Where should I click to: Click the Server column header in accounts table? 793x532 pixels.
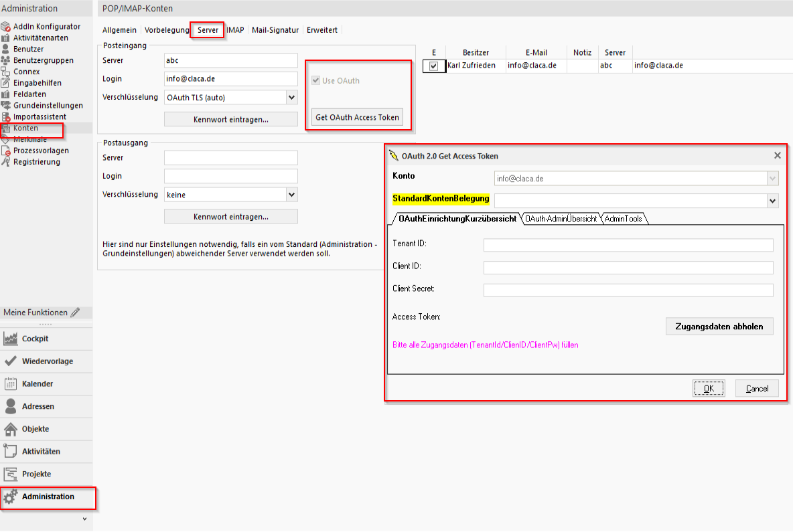[615, 53]
